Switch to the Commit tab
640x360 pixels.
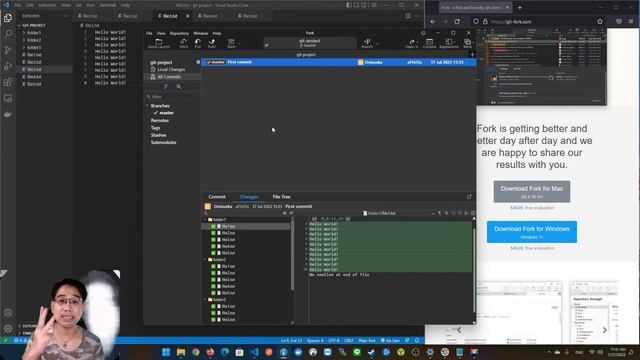[217, 197]
